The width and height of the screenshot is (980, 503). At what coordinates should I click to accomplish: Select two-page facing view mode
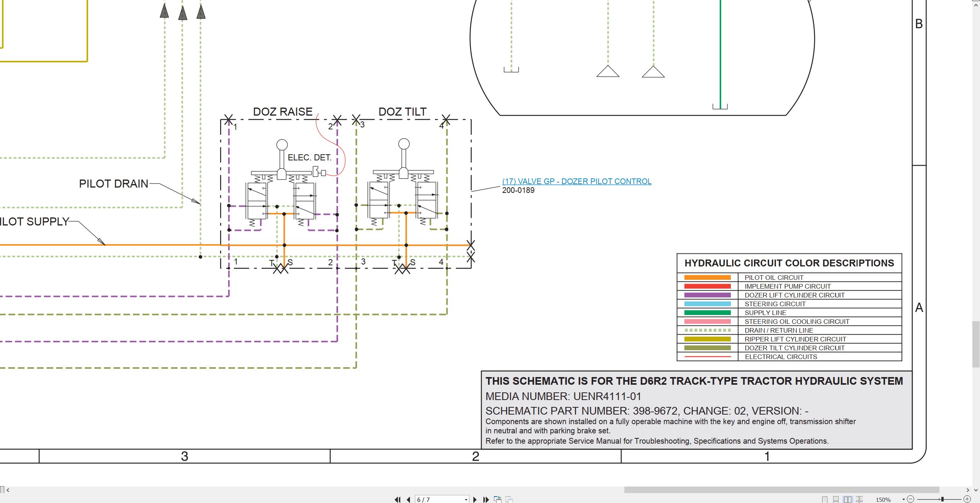[x=848, y=500]
